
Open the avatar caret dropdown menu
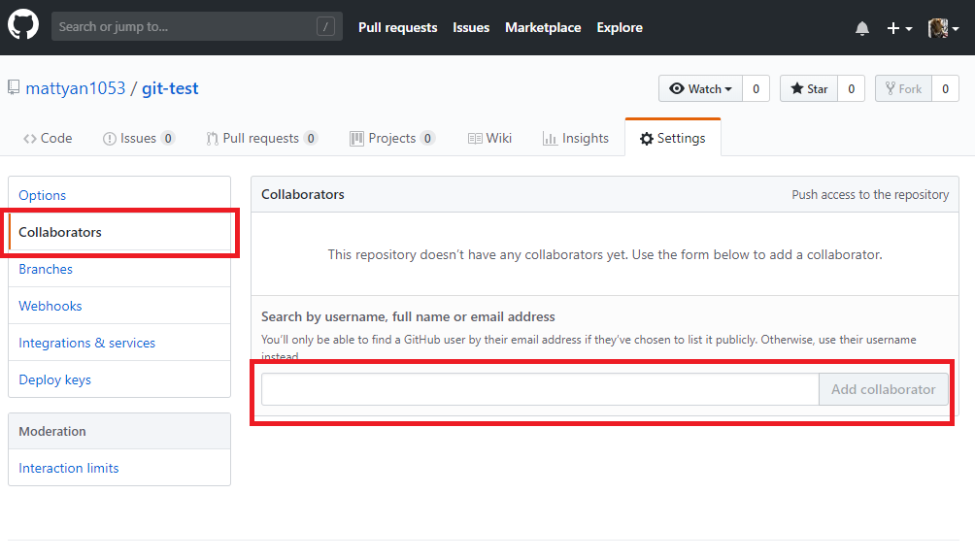tap(956, 27)
